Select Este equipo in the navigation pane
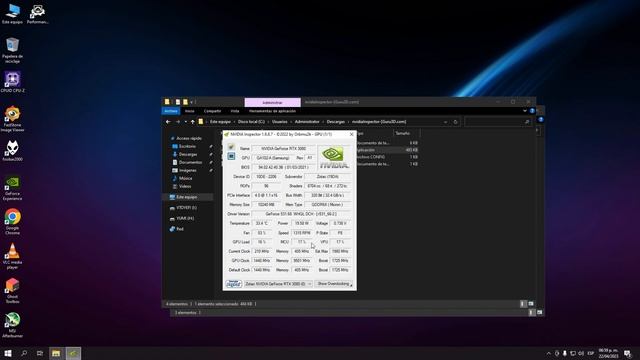Viewport: 640px width, 360px height. pos(188,197)
